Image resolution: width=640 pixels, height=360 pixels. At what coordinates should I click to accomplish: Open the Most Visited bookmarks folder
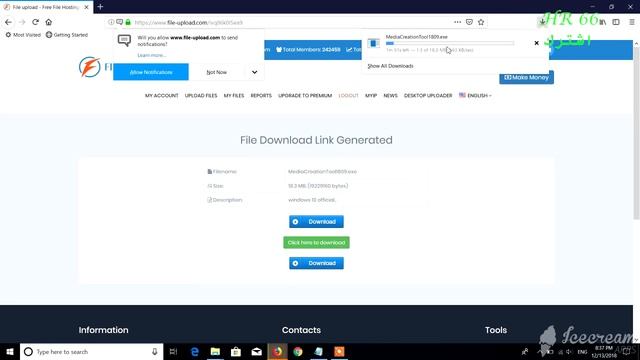[23, 35]
